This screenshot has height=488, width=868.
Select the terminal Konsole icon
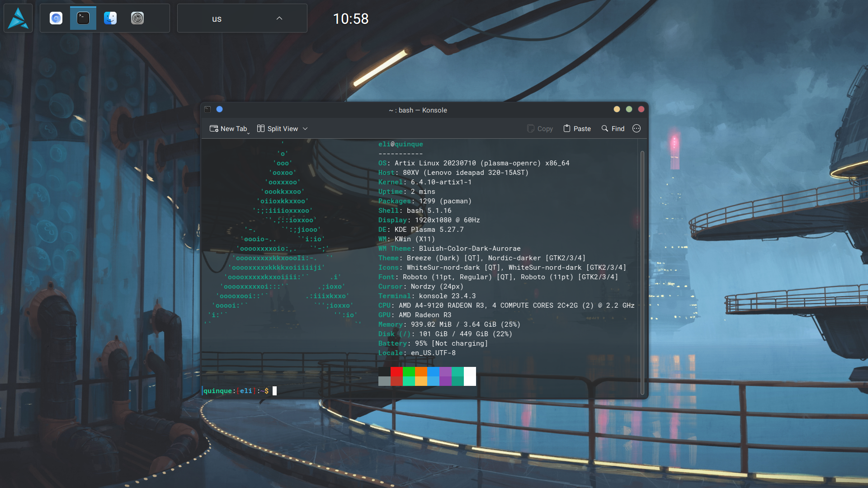click(83, 18)
